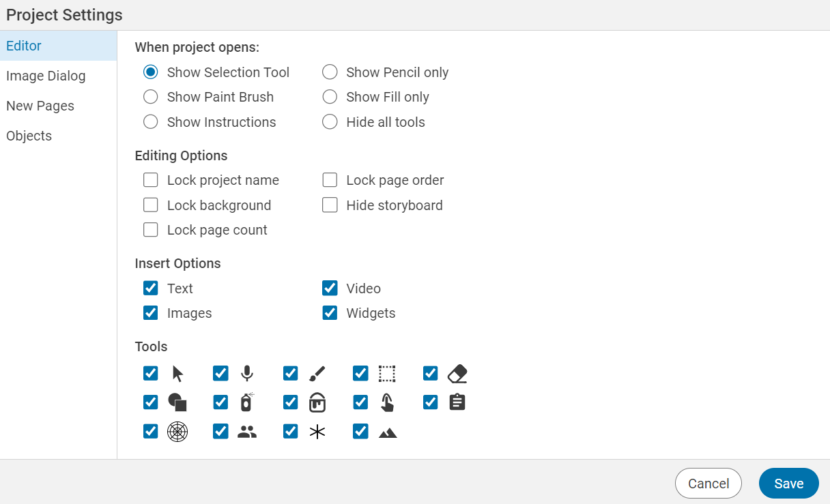Click the arrow pointer tool icon

[x=177, y=374]
